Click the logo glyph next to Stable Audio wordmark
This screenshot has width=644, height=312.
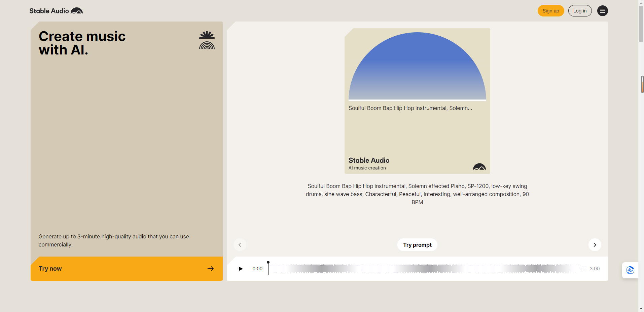click(76, 10)
